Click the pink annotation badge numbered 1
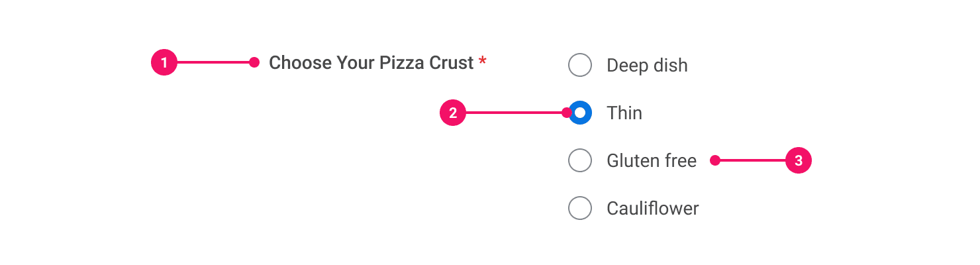 [164, 63]
